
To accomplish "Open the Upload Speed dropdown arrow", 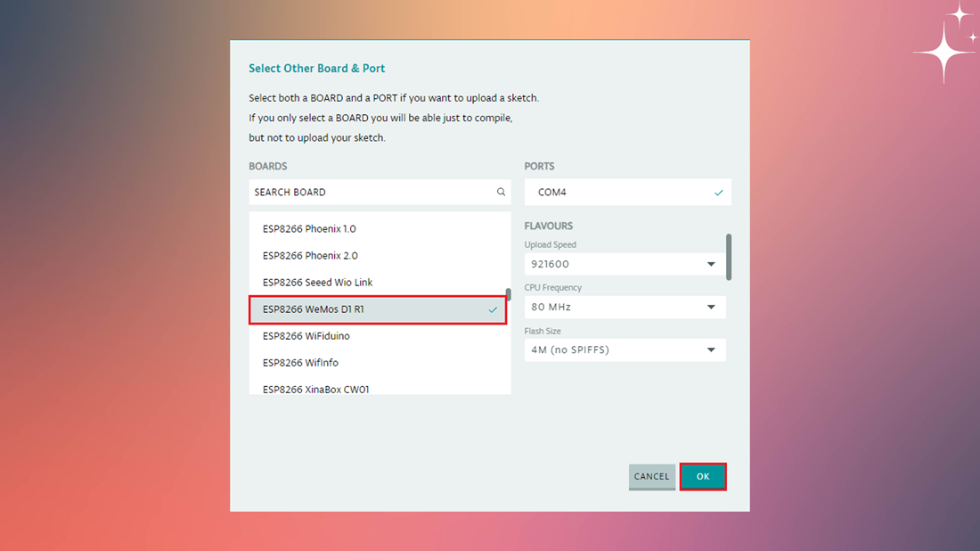I will tap(711, 265).
